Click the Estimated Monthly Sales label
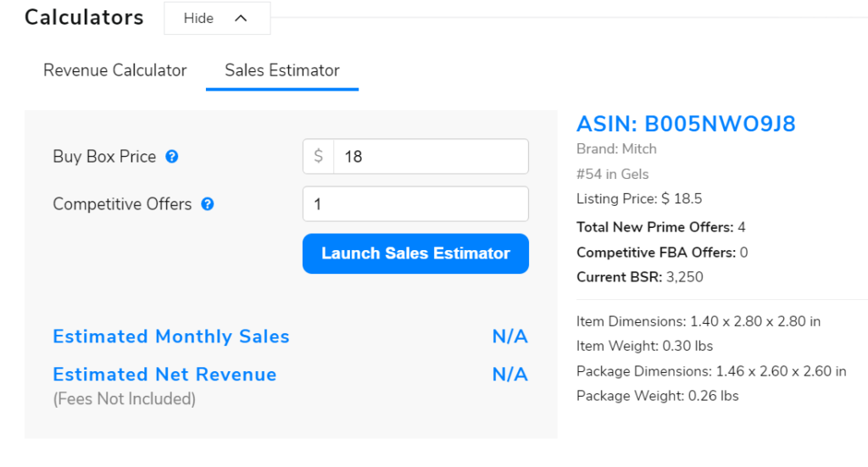Screen dimensions: 868x467 171,336
